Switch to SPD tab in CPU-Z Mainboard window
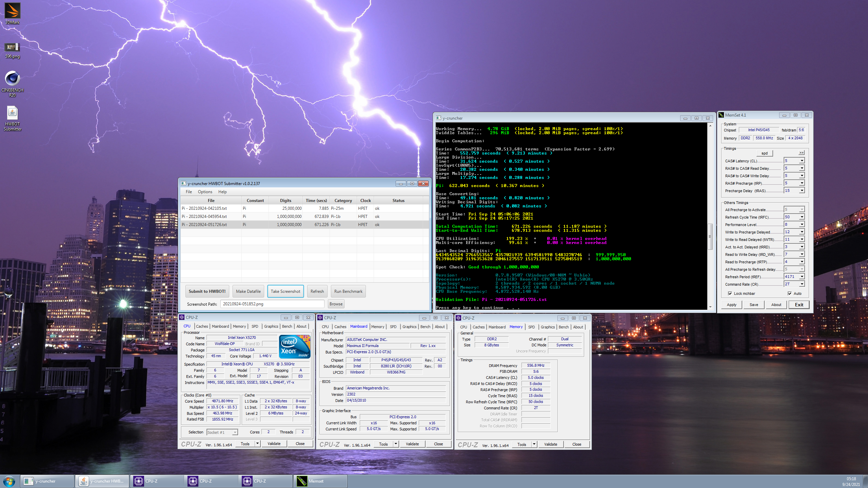The width and height of the screenshot is (868, 488). [393, 327]
